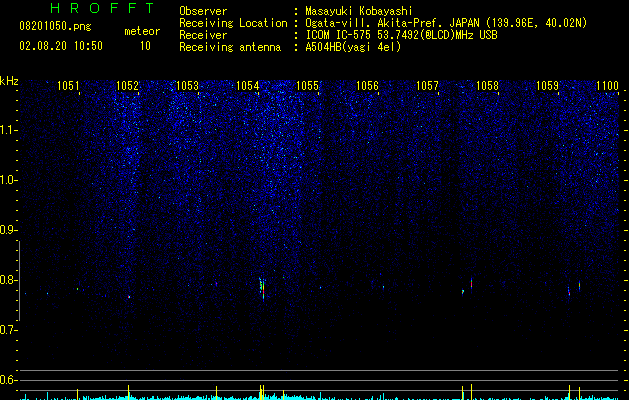Click the 1056 time axis label

(x=367, y=86)
